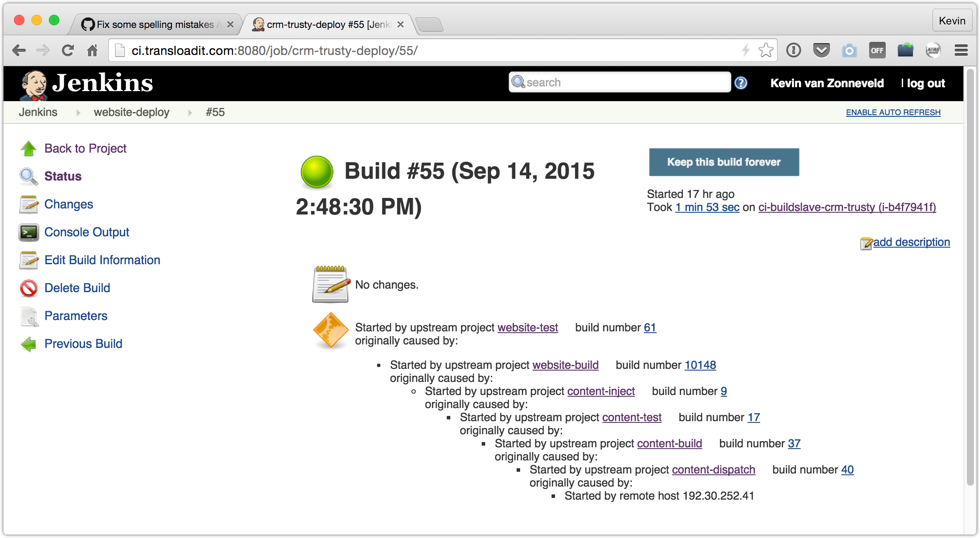The width and height of the screenshot is (980, 538).
Task: Click the Parameters document icon
Action: pos(29,316)
